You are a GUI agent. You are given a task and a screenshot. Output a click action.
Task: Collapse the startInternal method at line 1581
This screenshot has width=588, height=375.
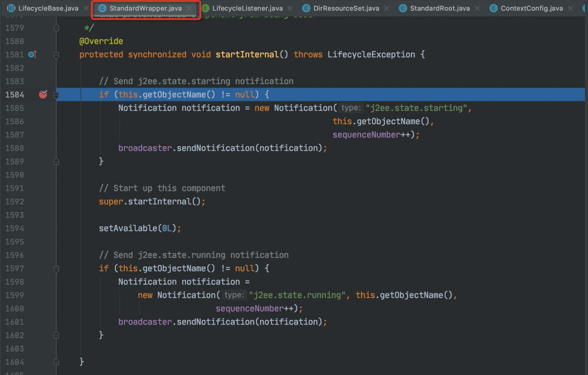[56, 55]
